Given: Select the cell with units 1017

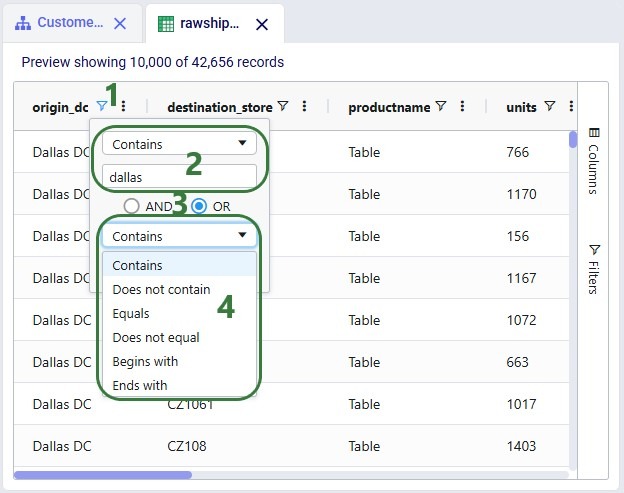Looking at the screenshot, I should coord(521,404).
